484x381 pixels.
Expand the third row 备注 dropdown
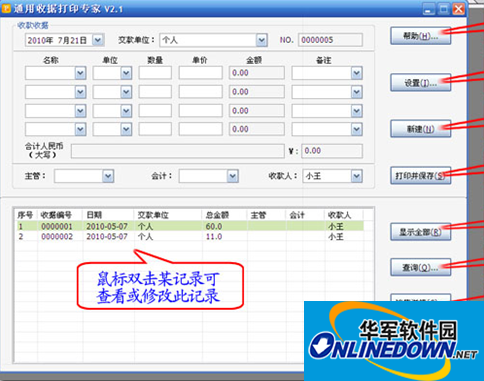356,111
